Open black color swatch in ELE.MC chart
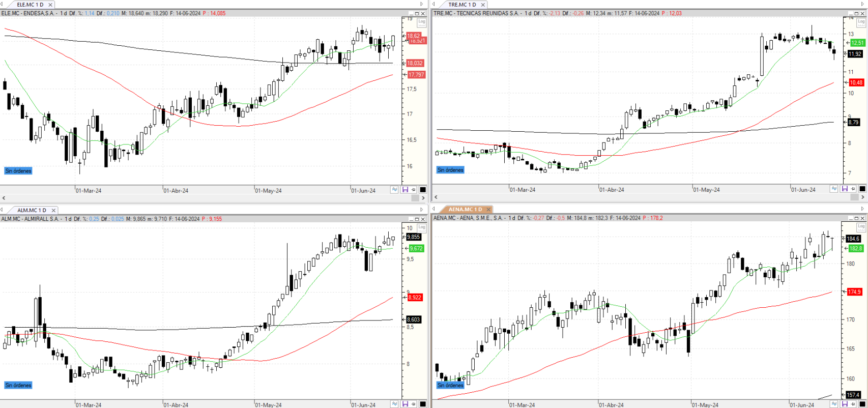The height and width of the screenshot is (408, 868). (x=423, y=190)
